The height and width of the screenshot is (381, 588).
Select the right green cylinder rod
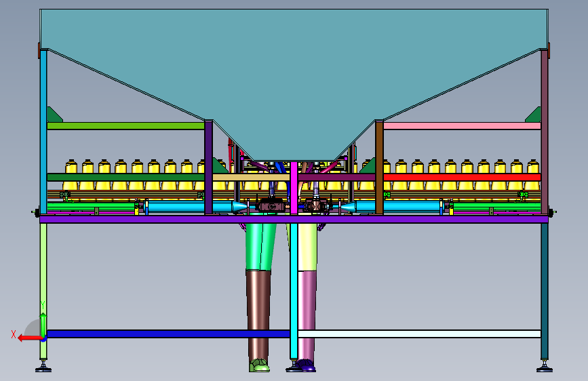(x=496, y=206)
